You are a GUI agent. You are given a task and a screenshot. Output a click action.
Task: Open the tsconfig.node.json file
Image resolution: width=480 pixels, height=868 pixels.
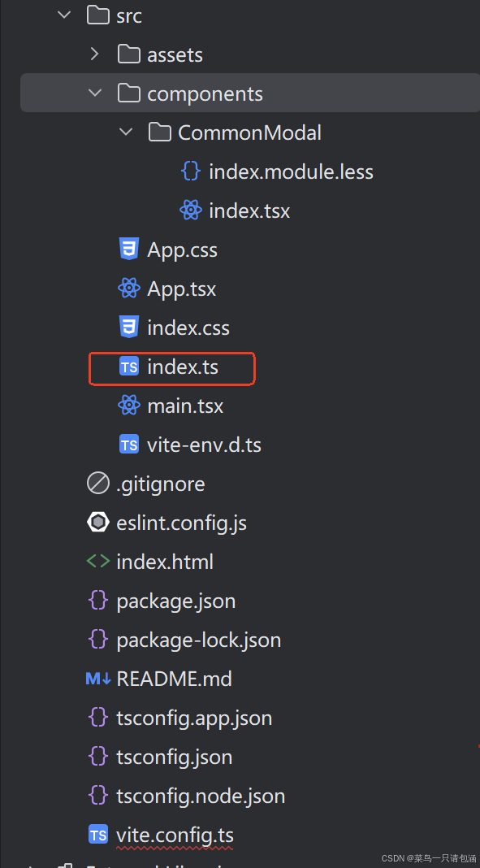pos(201,797)
